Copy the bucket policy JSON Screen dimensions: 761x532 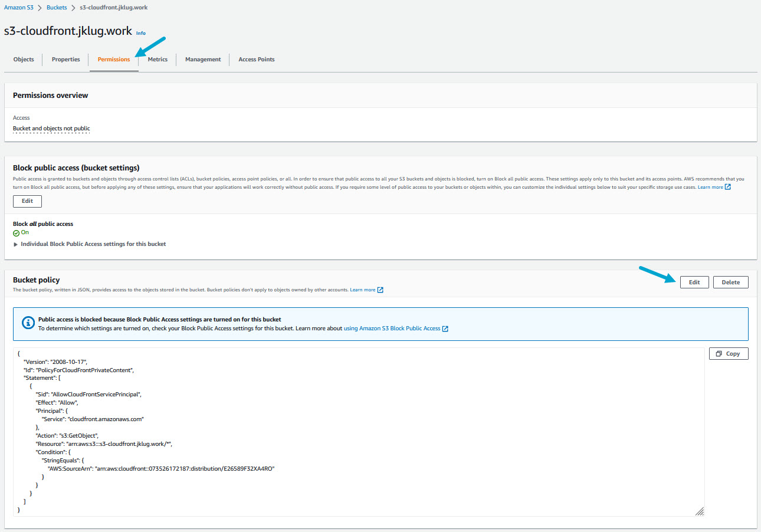[729, 354]
